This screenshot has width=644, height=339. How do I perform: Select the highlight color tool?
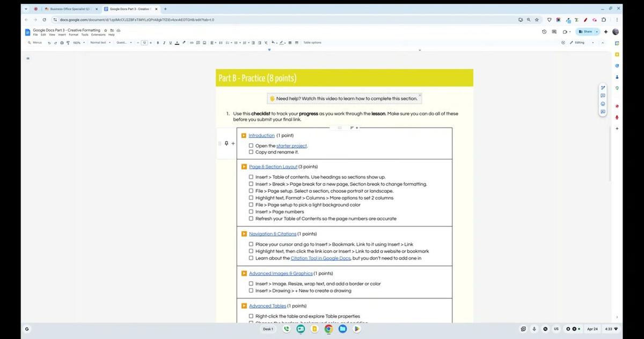click(184, 42)
